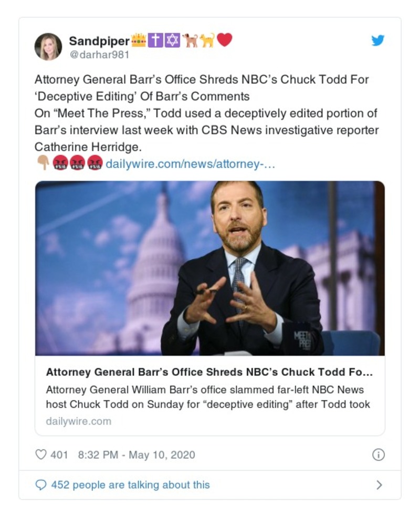Click the pointing-down finger emoji
The width and height of the screenshot is (420, 516).
(43, 164)
